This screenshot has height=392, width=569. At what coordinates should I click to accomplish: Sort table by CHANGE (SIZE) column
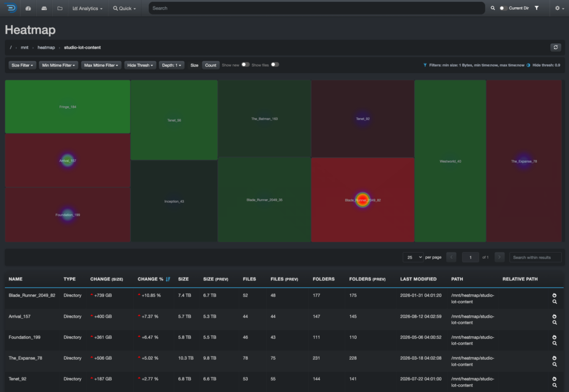(107, 279)
